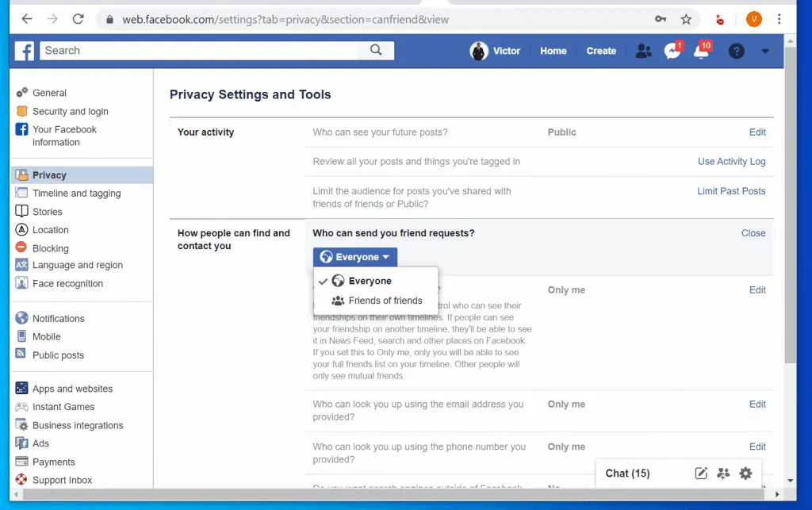Open Support Inbox
Viewport: 812px width, 510px height.
coord(62,480)
